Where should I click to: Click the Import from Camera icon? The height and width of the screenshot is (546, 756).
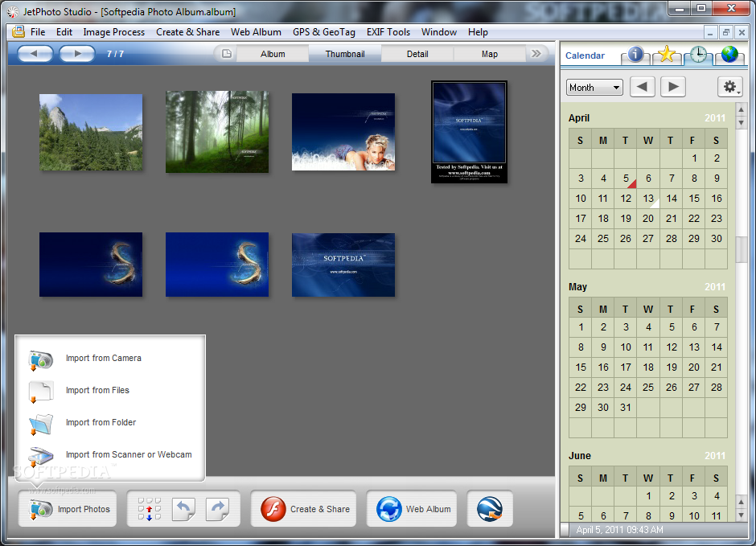40,359
